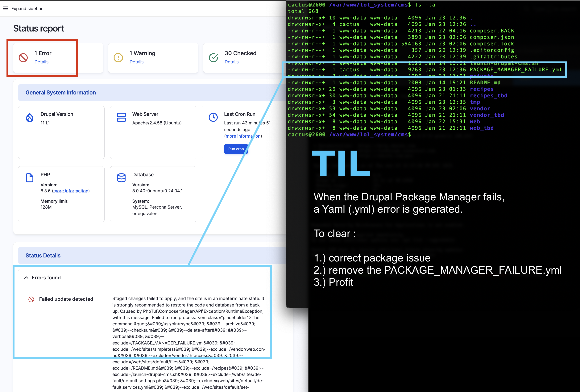Open Details link under 30 Checked
The width and height of the screenshot is (580, 392).
232,62
